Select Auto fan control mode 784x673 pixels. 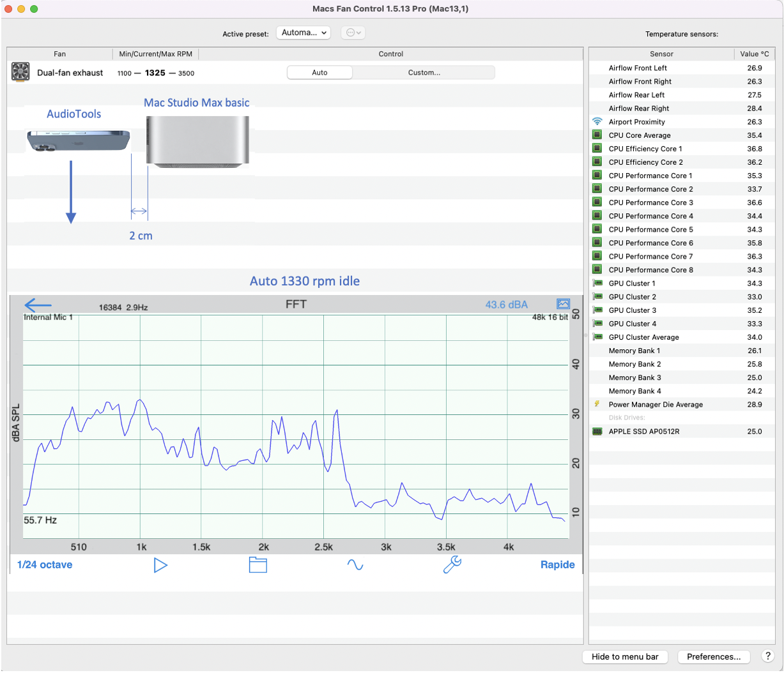click(x=319, y=73)
